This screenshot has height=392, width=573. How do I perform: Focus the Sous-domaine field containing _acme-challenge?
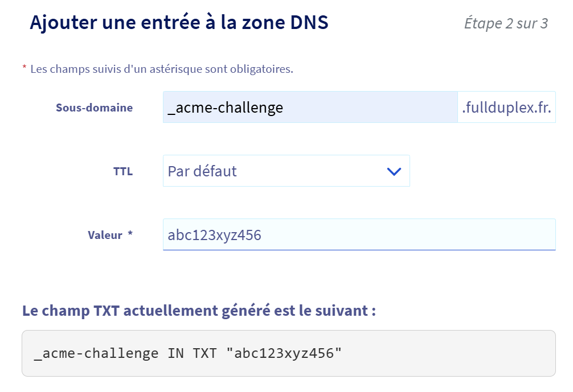point(310,107)
